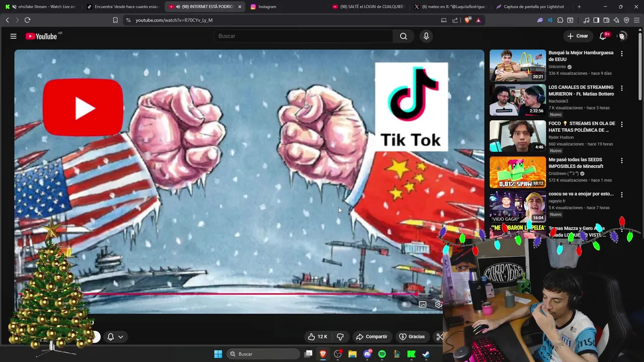Focus the YouTube Buscar search field

pos(302,36)
